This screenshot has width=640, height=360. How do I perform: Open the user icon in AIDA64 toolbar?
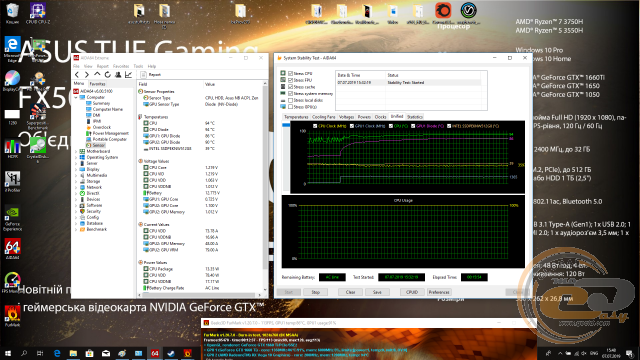coord(118,75)
